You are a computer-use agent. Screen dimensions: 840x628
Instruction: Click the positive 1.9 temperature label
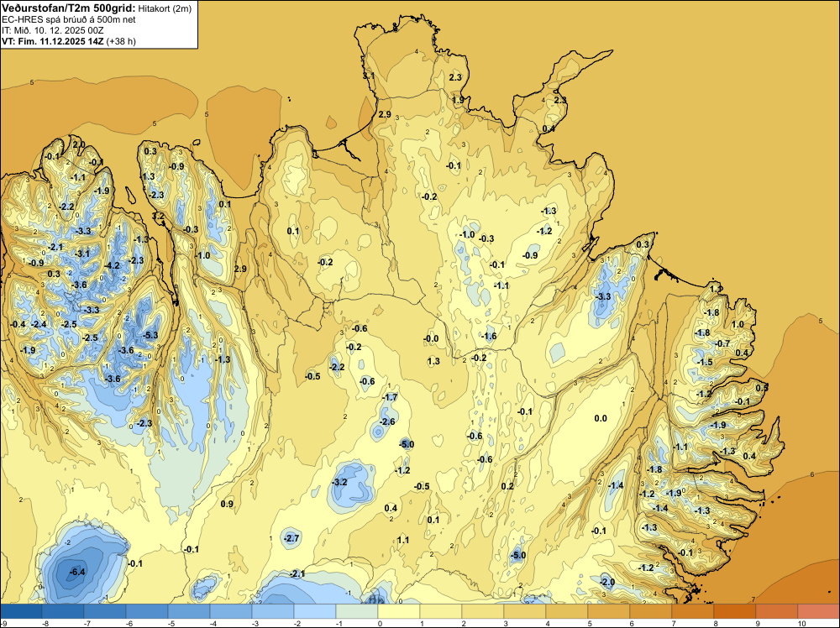tap(458, 100)
